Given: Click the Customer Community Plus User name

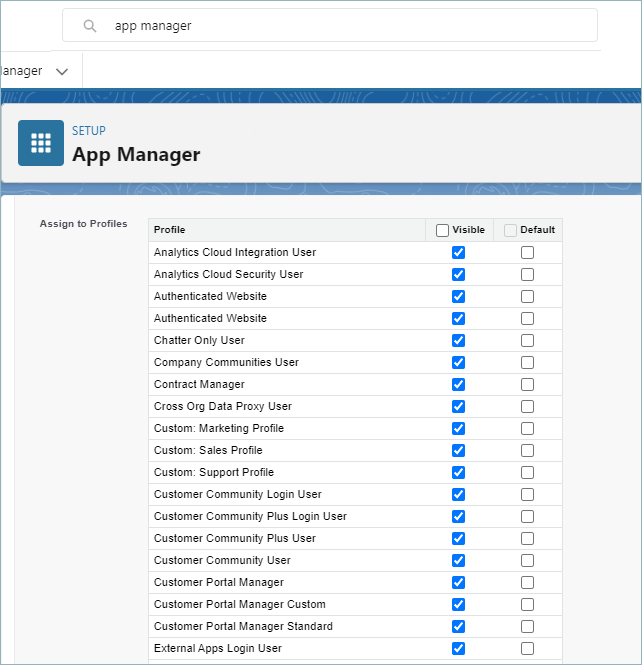Looking at the screenshot, I should click(235, 539).
